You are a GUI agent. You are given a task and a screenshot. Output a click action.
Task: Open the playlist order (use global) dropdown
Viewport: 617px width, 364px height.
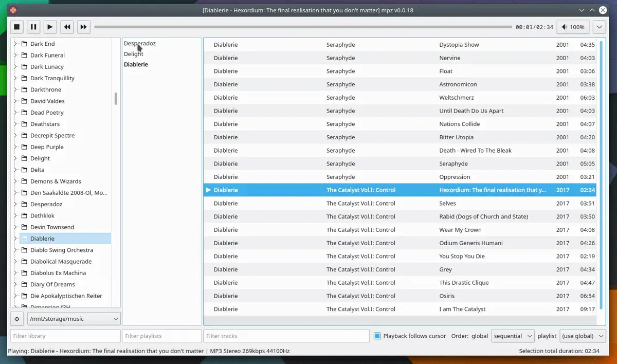pyautogui.click(x=583, y=336)
